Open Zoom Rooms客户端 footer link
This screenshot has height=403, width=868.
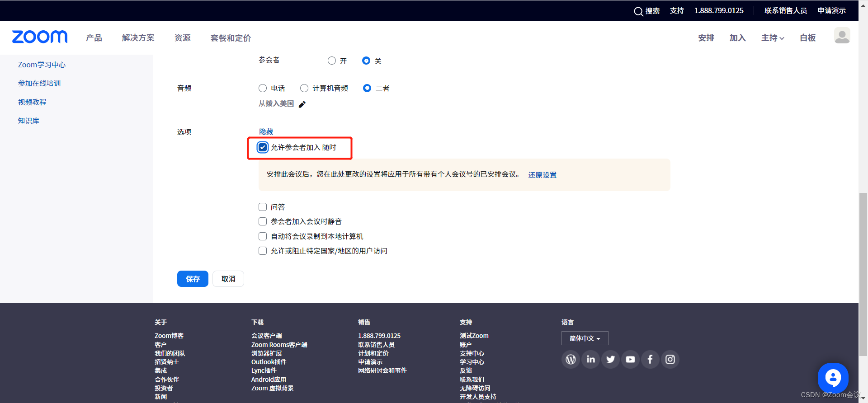pyautogui.click(x=279, y=345)
